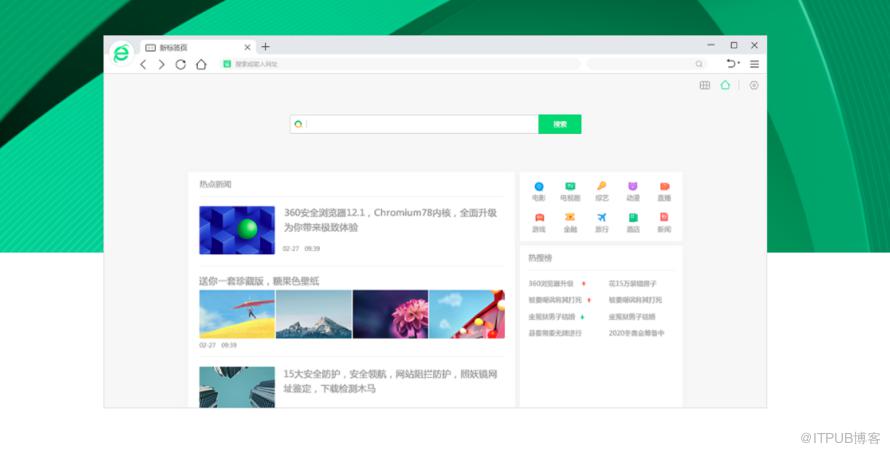Click the 360 browser green e logo
This screenshot has height=453, width=890.
point(121,53)
